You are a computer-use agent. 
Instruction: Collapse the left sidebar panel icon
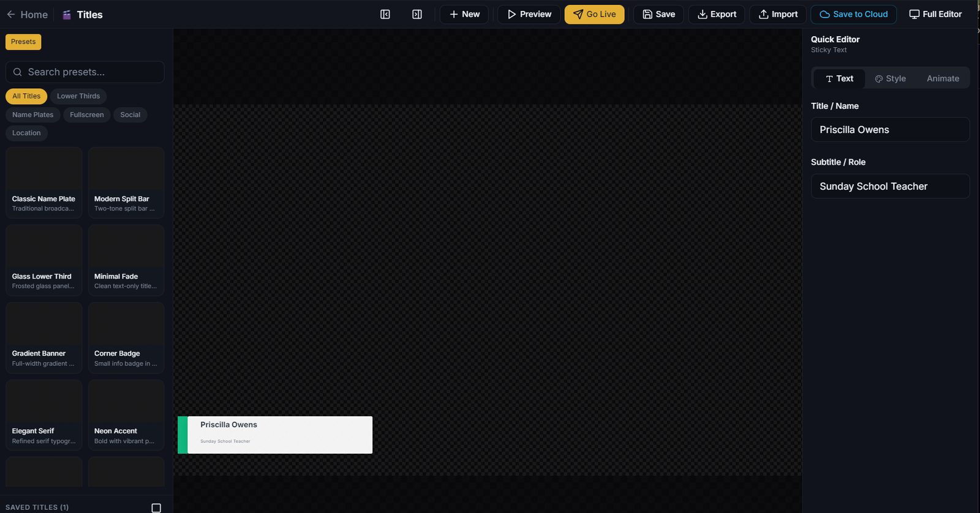[385, 14]
